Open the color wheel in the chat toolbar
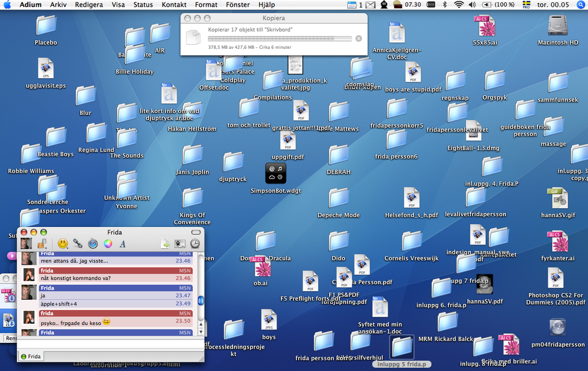This screenshot has width=588, height=371. click(x=107, y=244)
